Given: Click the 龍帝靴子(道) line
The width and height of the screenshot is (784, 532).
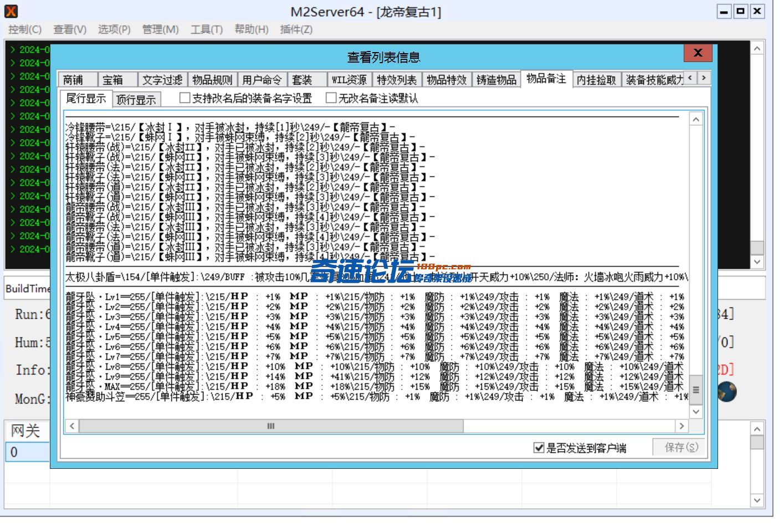Looking at the screenshot, I should pyautogui.click(x=250, y=257).
